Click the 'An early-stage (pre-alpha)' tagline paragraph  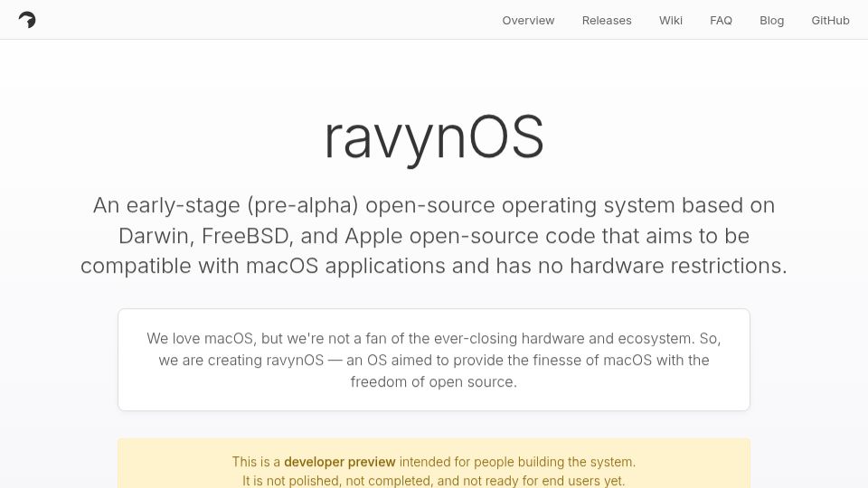coord(434,235)
